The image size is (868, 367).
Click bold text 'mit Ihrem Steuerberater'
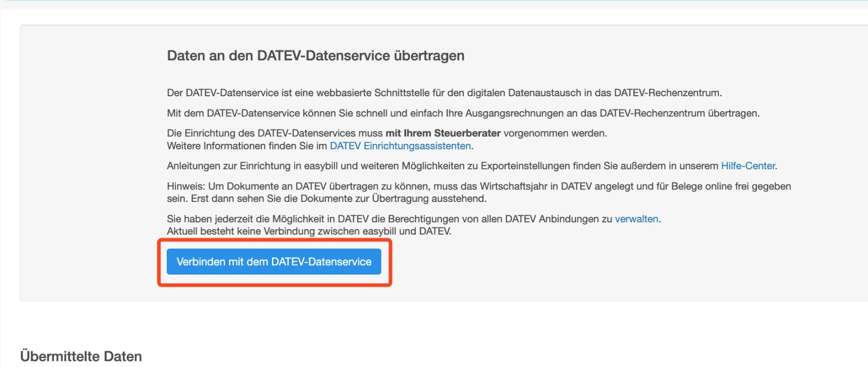pos(443,133)
